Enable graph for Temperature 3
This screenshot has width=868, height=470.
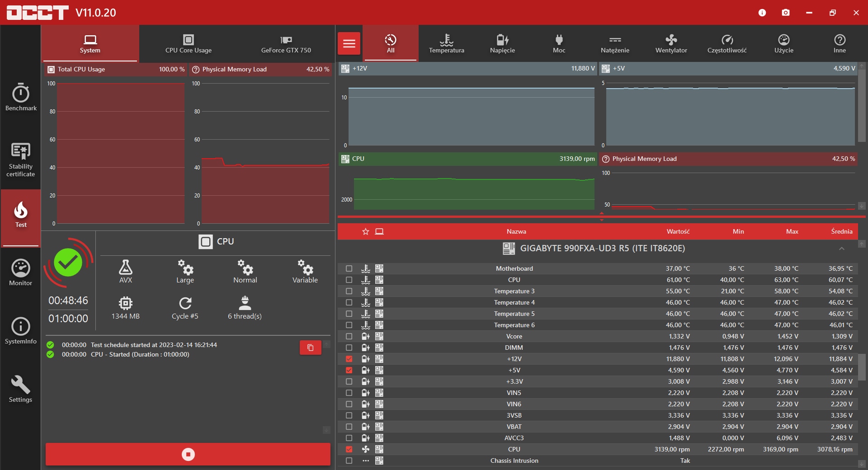(349, 291)
